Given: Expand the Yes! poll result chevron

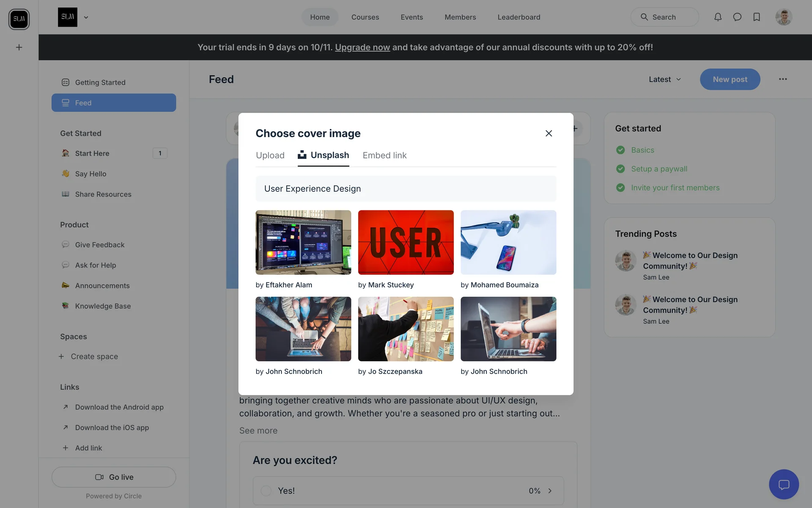Looking at the screenshot, I should coord(550,491).
